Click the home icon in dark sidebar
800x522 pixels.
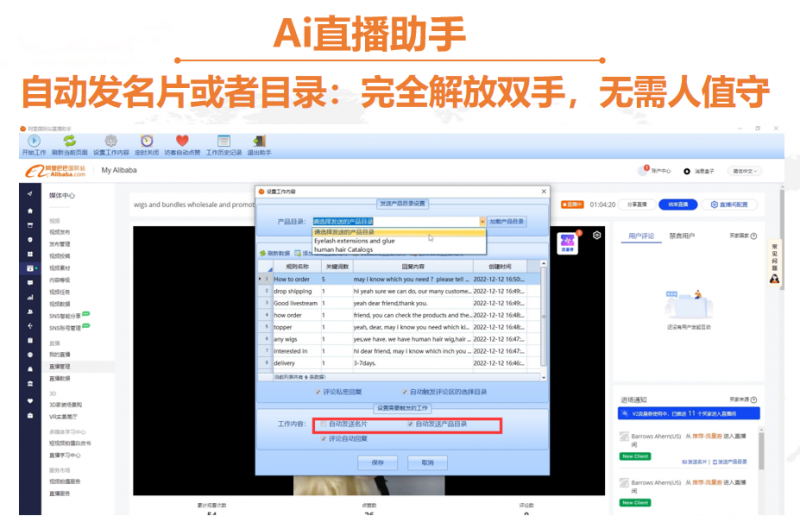point(30,211)
